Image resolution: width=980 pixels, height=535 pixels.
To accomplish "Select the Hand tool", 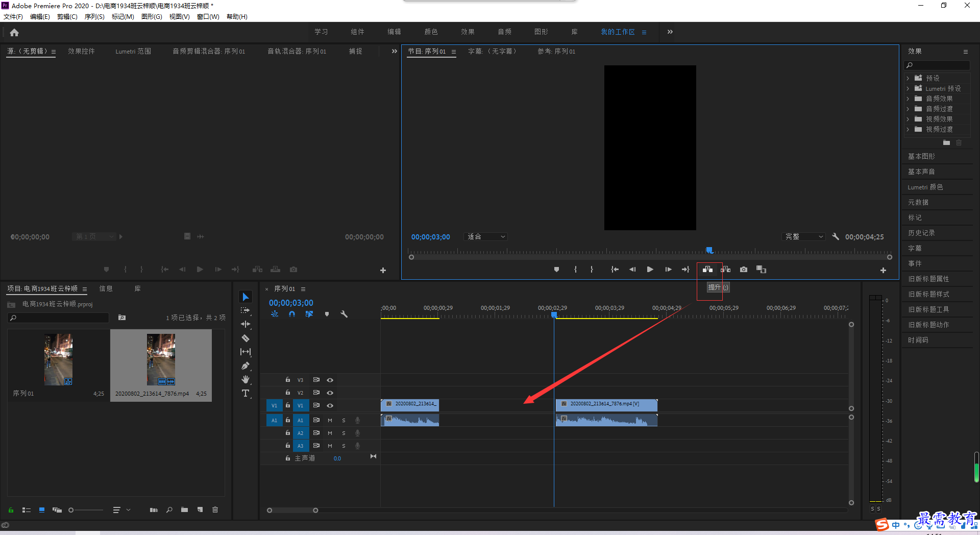I will (246, 379).
